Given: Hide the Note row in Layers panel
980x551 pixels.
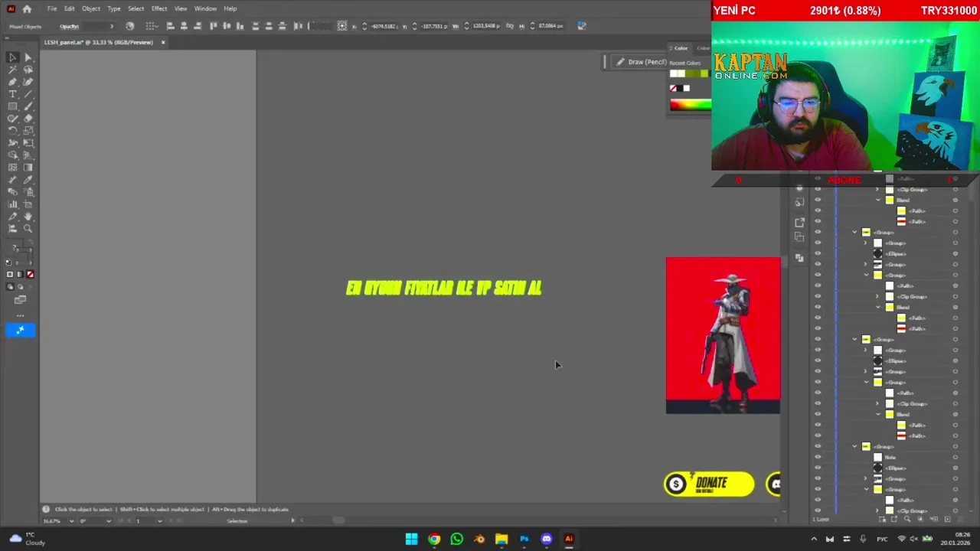Looking at the screenshot, I should pos(818,457).
